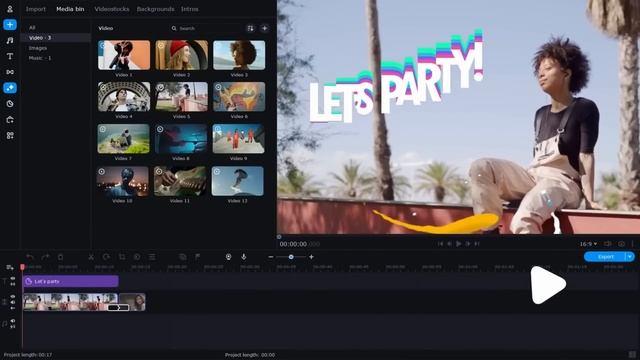The width and height of the screenshot is (640, 360).
Task: Jump to next clip in preview
Action: [477, 244]
